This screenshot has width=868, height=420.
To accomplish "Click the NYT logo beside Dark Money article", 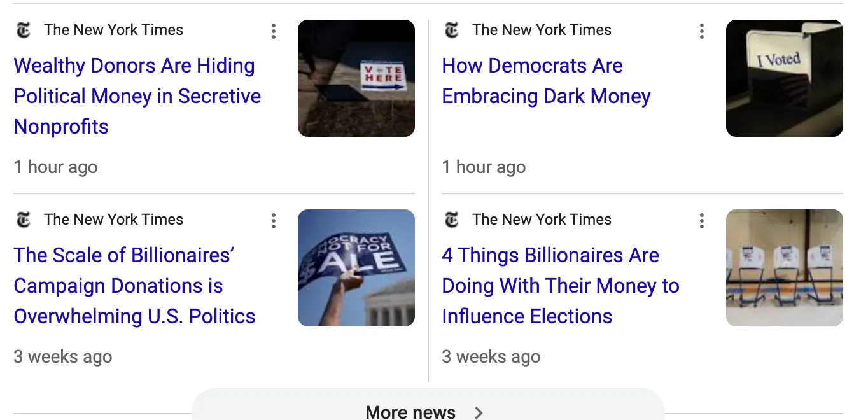I will (x=451, y=30).
